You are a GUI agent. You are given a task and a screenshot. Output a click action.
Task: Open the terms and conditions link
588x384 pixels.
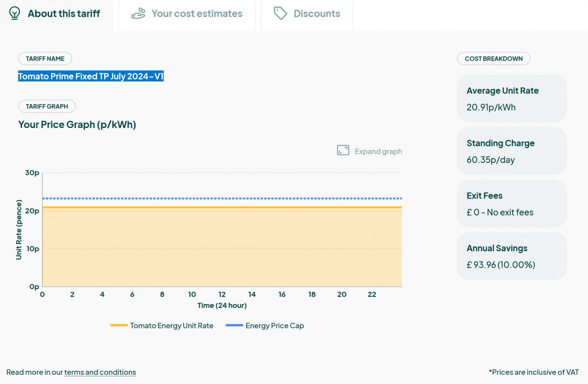pos(100,372)
